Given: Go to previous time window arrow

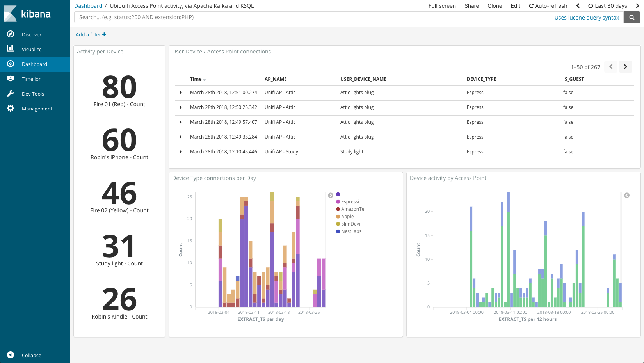Looking at the screenshot, I should point(578,6).
